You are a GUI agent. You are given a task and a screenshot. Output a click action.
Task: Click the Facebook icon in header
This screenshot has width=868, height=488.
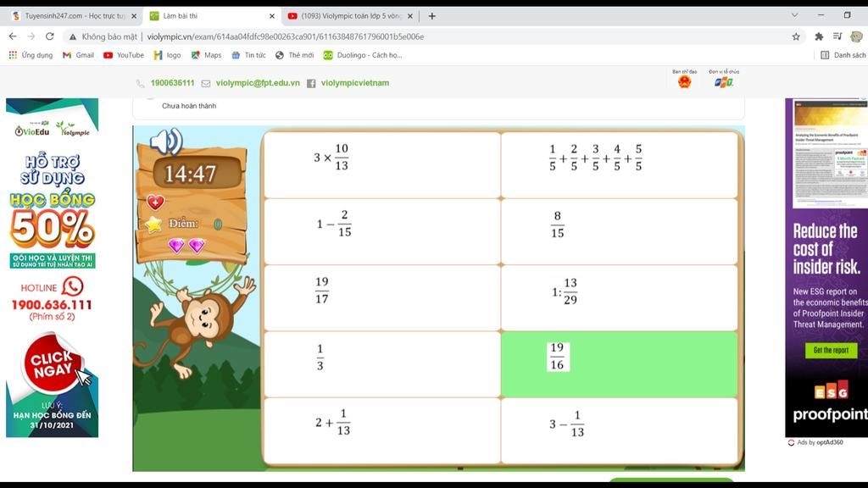pyautogui.click(x=311, y=83)
